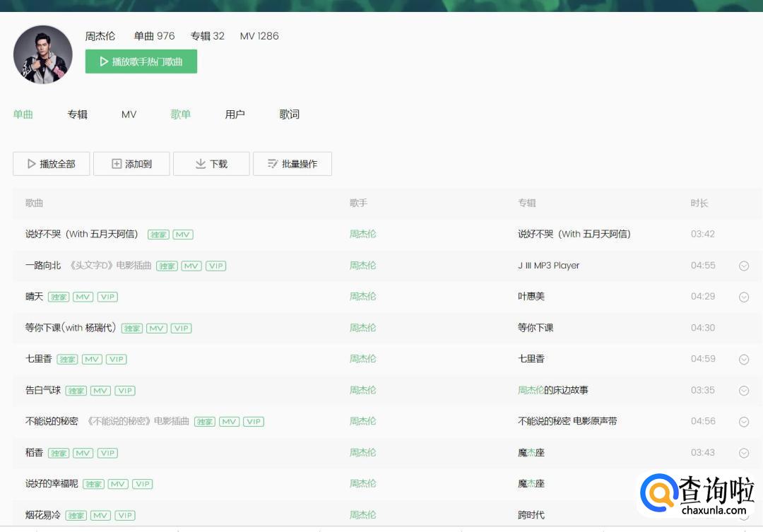Open album 等你下课

(x=536, y=328)
